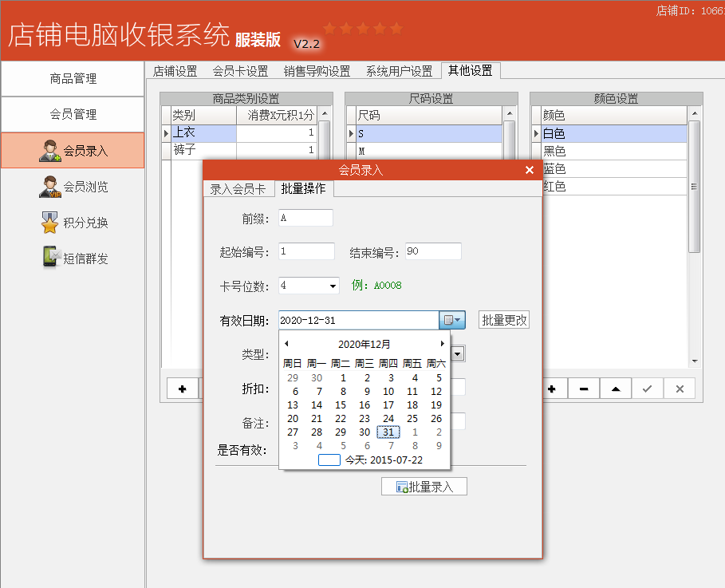Add a new color with plus button
The height and width of the screenshot is (588, 725).
coord(551,389)
